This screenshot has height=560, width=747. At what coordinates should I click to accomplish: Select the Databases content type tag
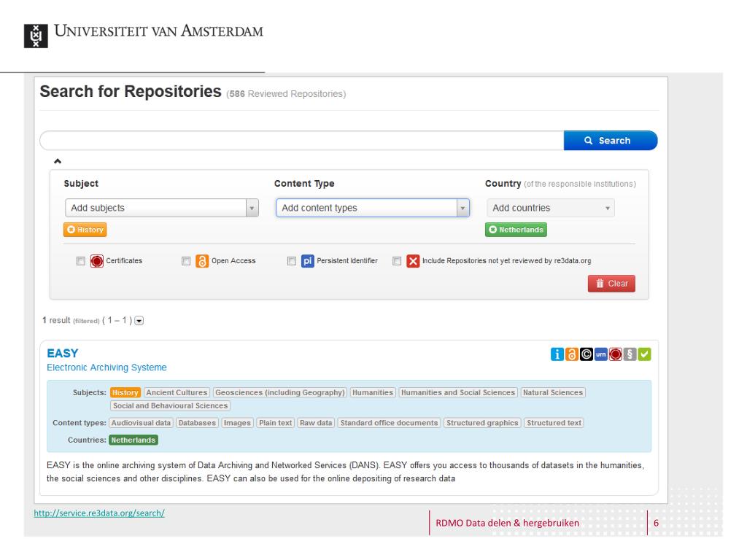(197, 423)
